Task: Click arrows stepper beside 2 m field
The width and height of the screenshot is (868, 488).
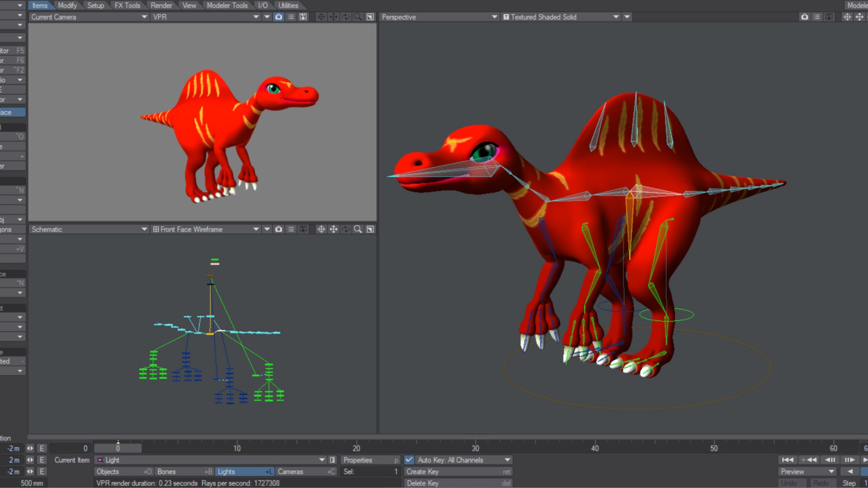Action: click(30, 460)
